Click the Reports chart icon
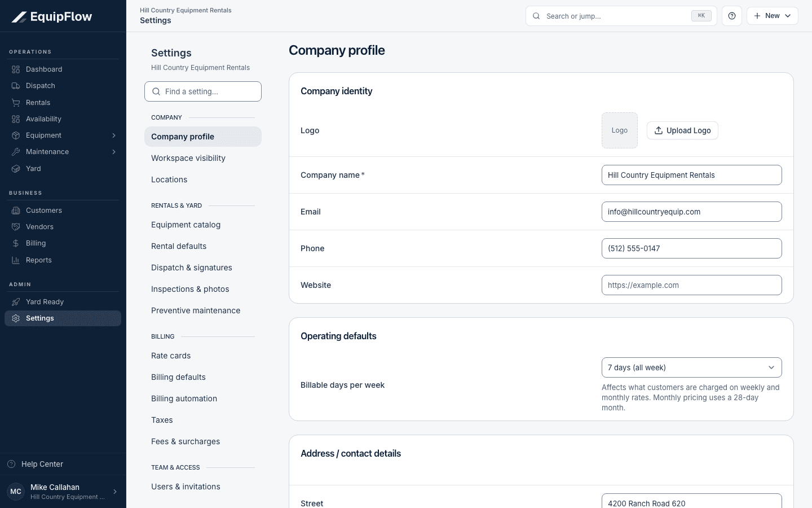Viewport: 812px width, 508px height. (16, 260)
